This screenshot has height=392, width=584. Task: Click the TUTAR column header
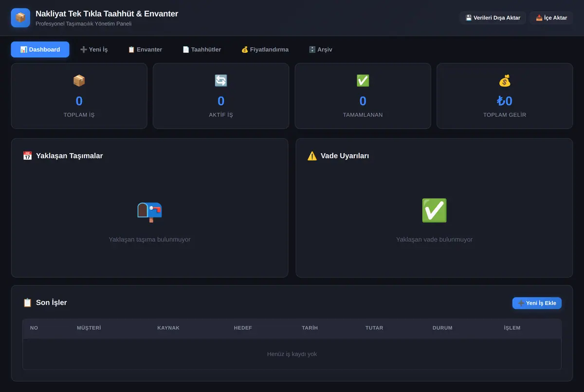(x=374, y=328)
